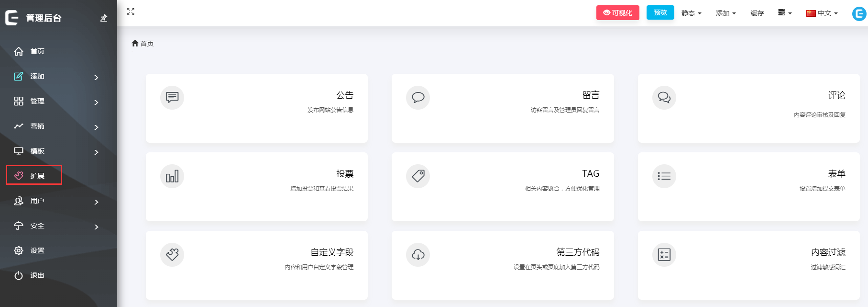Click the 评论 chat bubbles icon
Viewport: 868px width, 307px height.
coord(664,98)
